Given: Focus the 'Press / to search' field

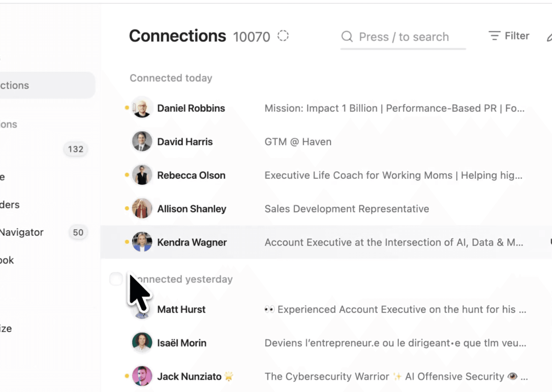Looking at the screenshot, I should 404,37.
